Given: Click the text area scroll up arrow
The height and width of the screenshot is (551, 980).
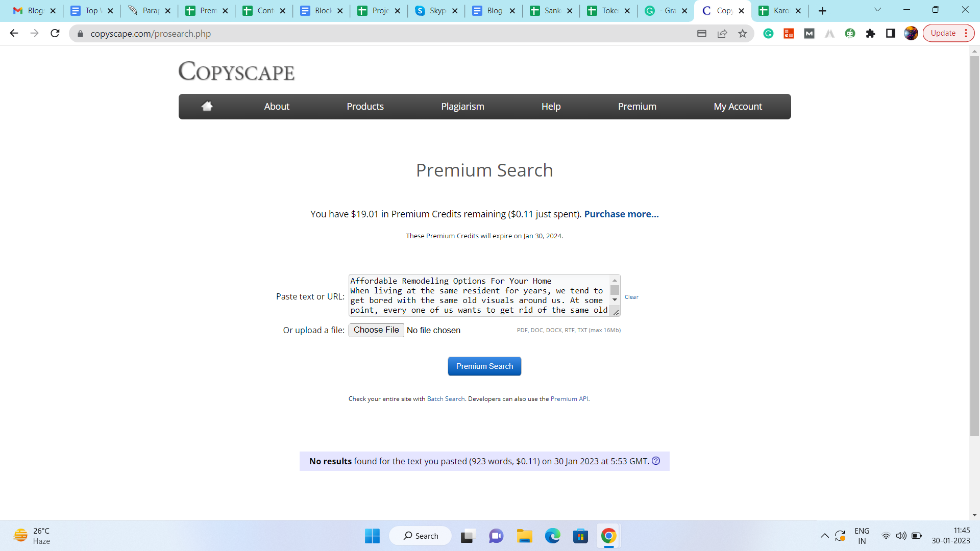Looking at the screenshot, I should pos(615,280).
